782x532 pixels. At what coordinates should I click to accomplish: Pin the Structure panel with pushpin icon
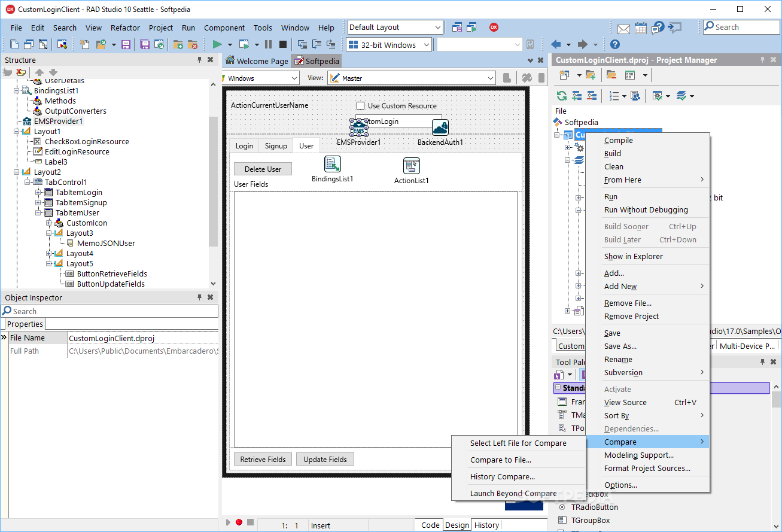200,60
